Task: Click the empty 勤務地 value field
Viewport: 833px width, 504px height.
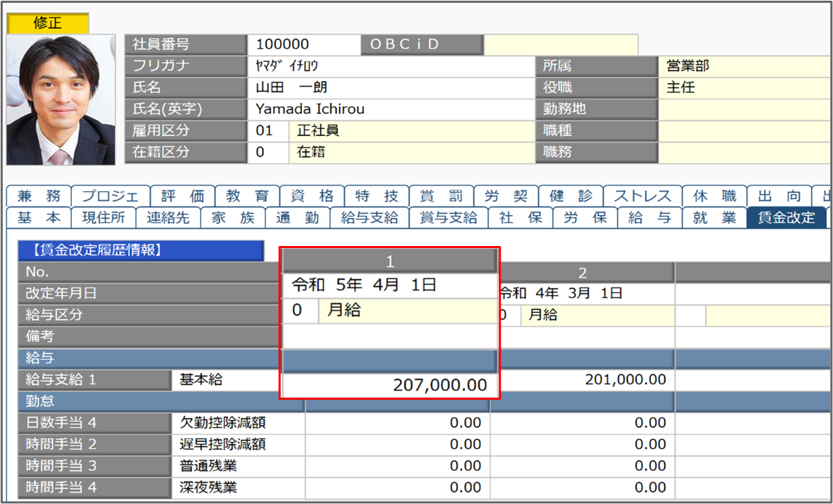Action: (x=746, y=109)
